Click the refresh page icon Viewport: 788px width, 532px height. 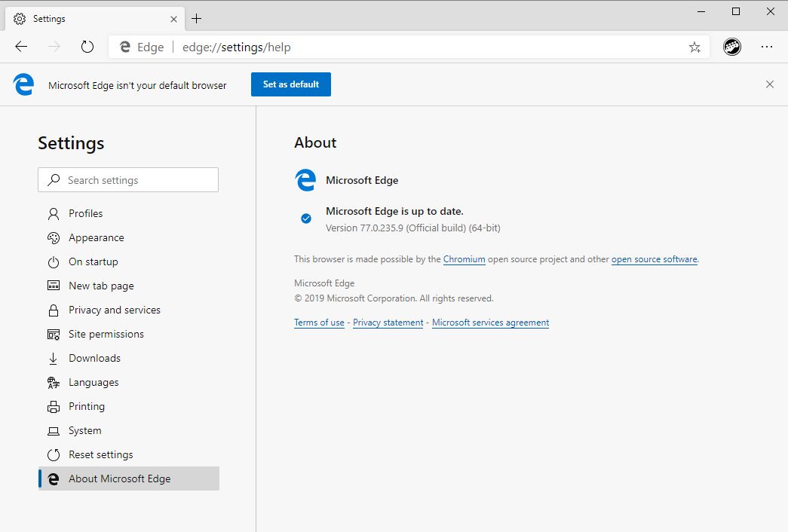(87, 47)
